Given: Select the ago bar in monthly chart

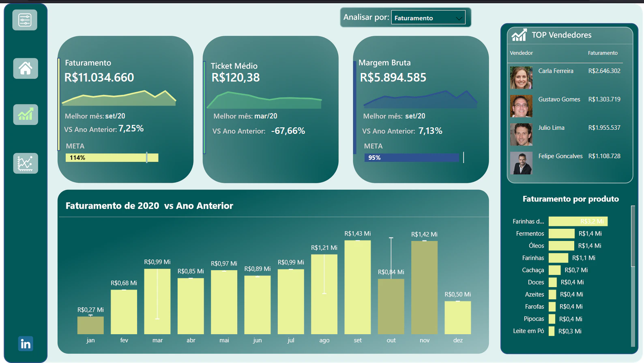Looking at the screenshot, I should (324, 294).
